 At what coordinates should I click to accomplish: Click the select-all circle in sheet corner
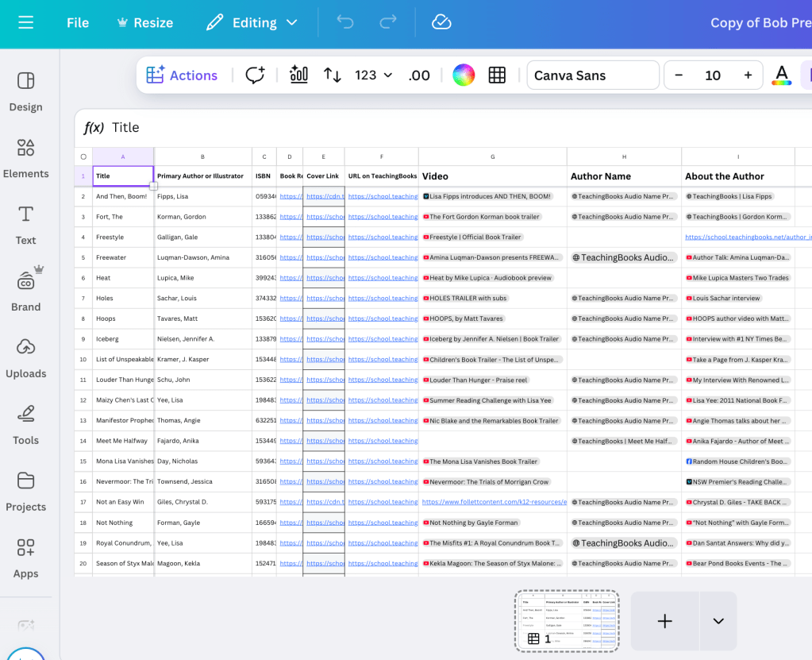pyautogui.click(x=83, y=156)
